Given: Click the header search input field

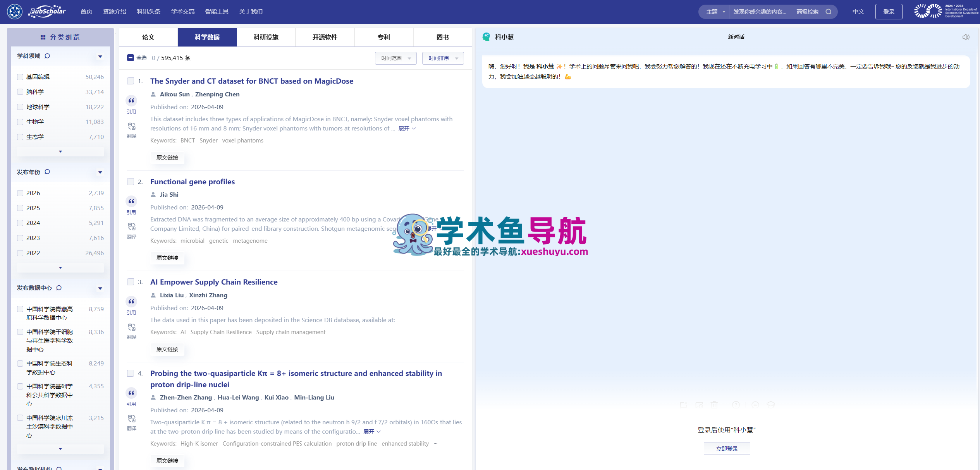Looking at the screenshot, I should pos(760,12).
